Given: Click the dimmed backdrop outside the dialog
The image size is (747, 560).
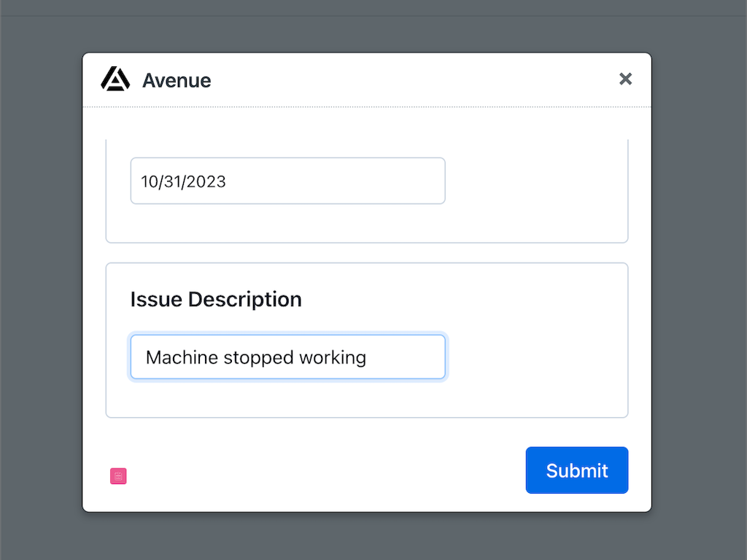Looking at the screenshot, I should pos(700,292).
